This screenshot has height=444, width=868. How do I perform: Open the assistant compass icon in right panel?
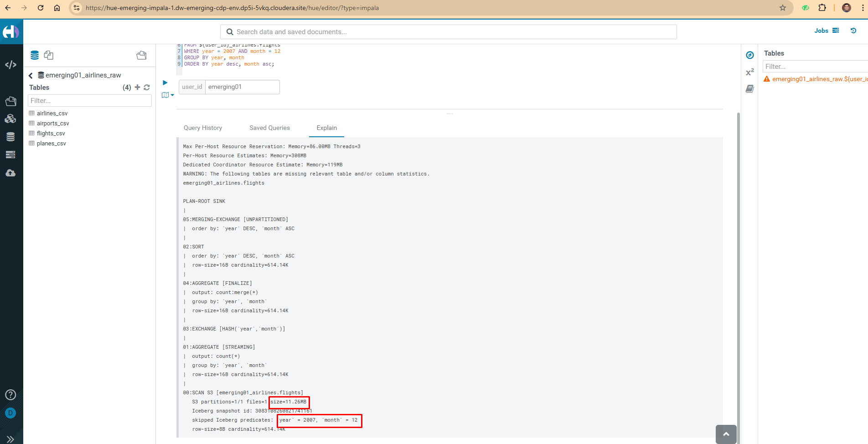tap(750, 55)
